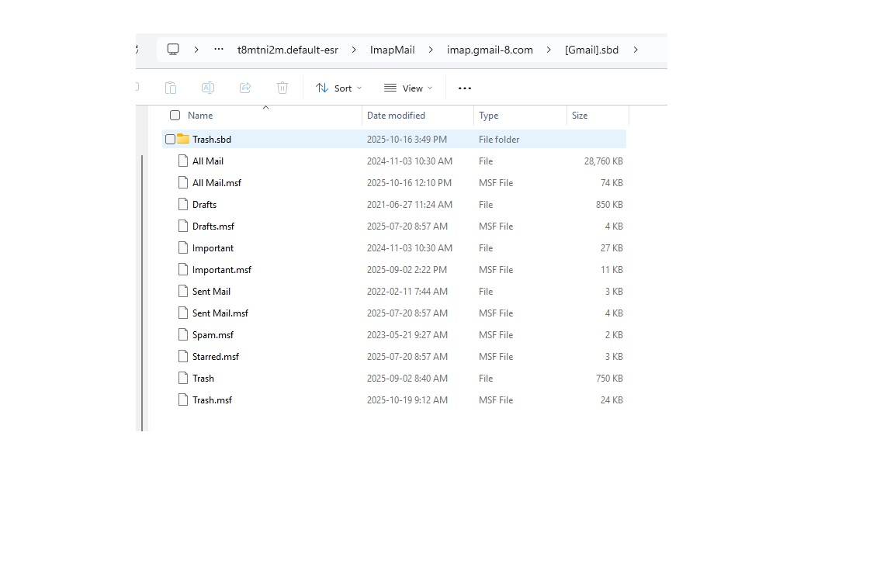
Task: Open the See more three-dots menu
Action: 465,88
